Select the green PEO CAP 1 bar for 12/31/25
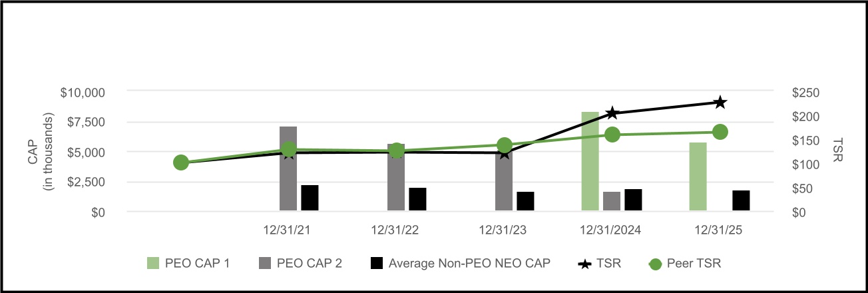Viewport: 868px width, 293px height. tap(698, 177)
